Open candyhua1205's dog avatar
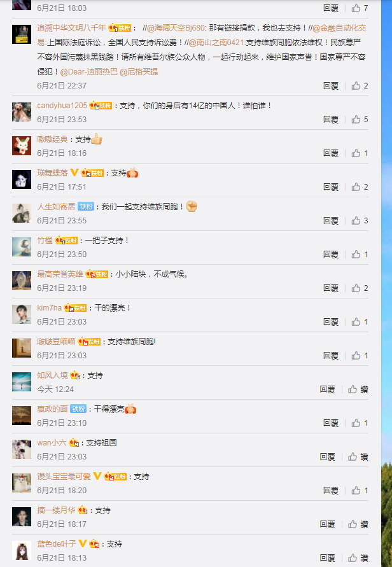 tap(22, 112)
